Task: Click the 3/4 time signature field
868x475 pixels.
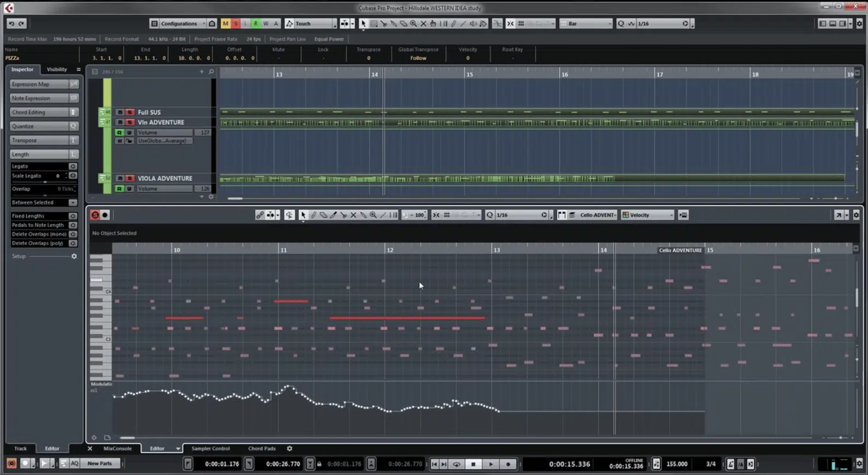Action: 711,464
